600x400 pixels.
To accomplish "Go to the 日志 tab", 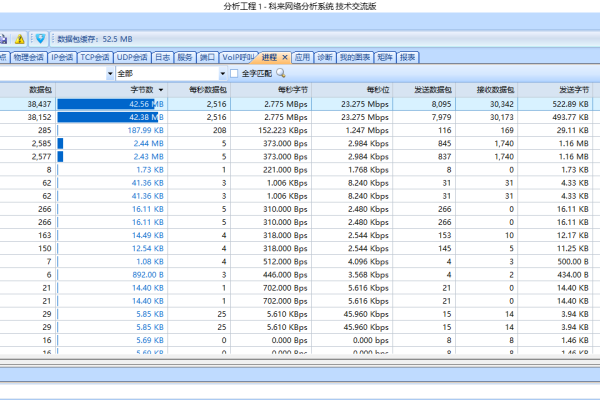I will (162, 58).
